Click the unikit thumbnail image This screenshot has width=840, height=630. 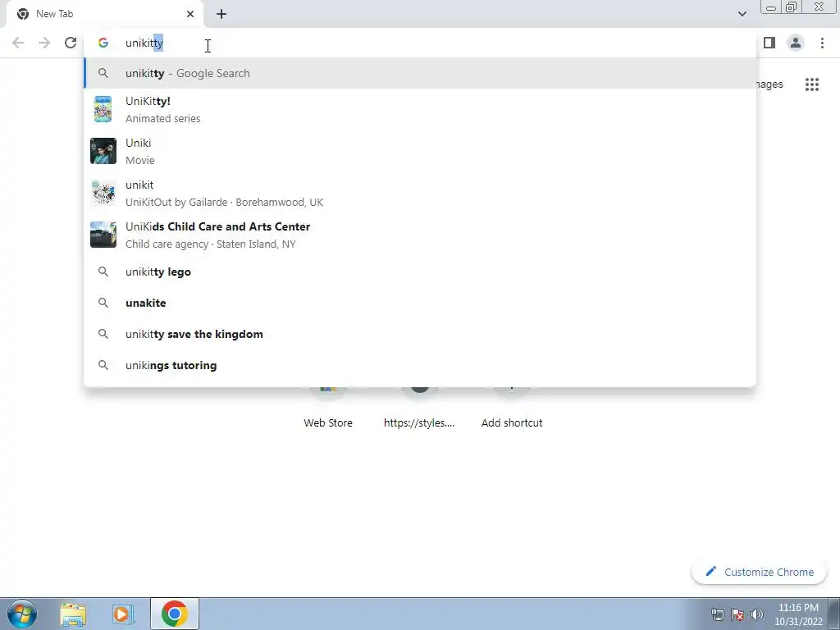[x=103, y=193]
